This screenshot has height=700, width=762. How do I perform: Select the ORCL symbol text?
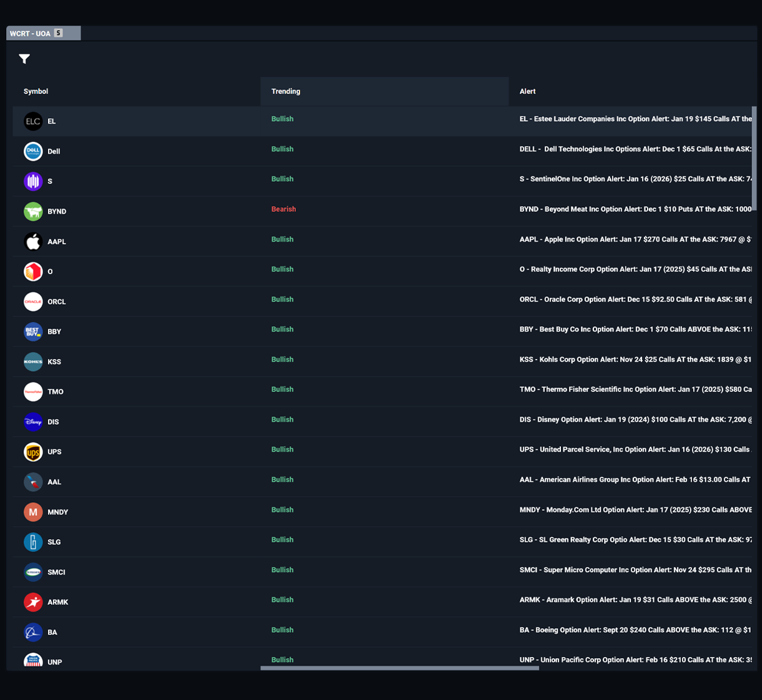click(57, 302)
